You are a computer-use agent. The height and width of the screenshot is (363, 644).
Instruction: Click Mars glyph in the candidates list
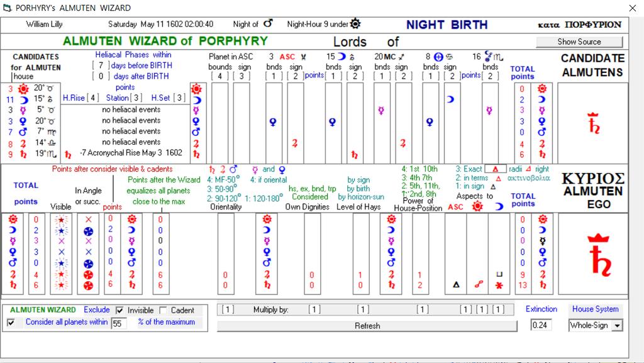[x=23, y=132]
